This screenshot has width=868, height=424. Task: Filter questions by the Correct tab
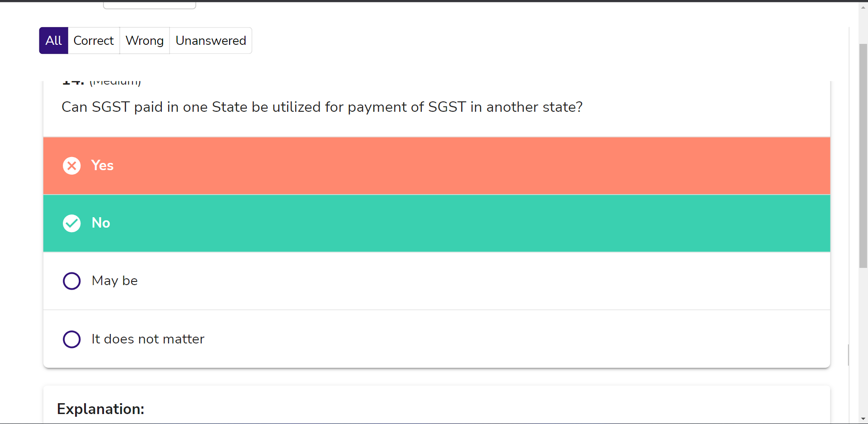click(94, 41)
